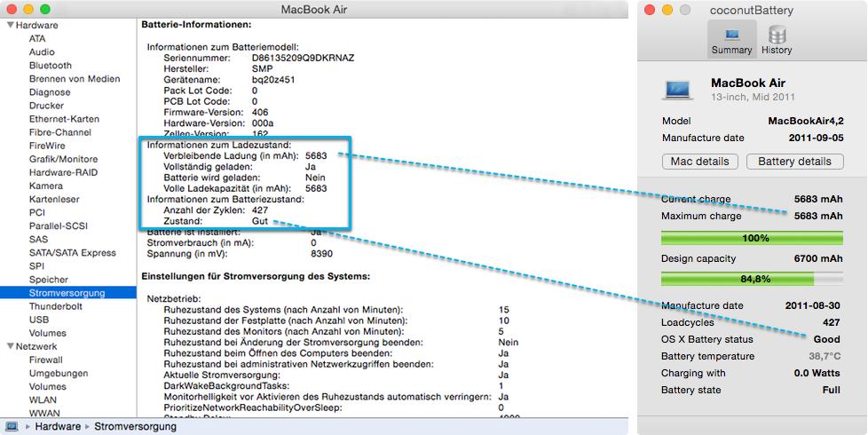Select Volumes under the Netzwerk section

point(48,386)
